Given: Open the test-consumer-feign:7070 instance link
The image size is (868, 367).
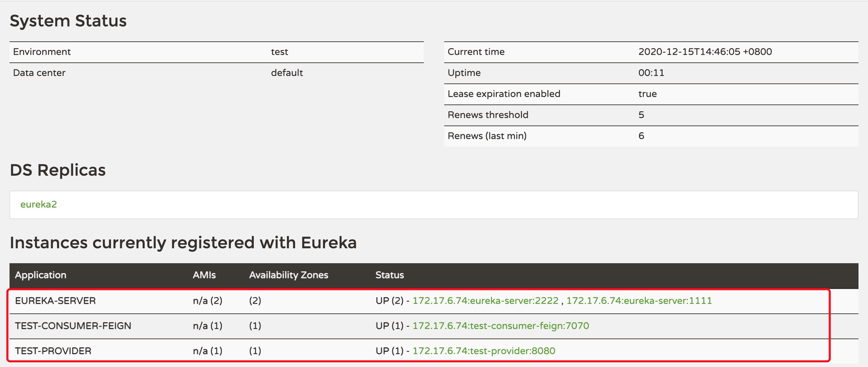Looking at the screenshot, I should (501, 326).
